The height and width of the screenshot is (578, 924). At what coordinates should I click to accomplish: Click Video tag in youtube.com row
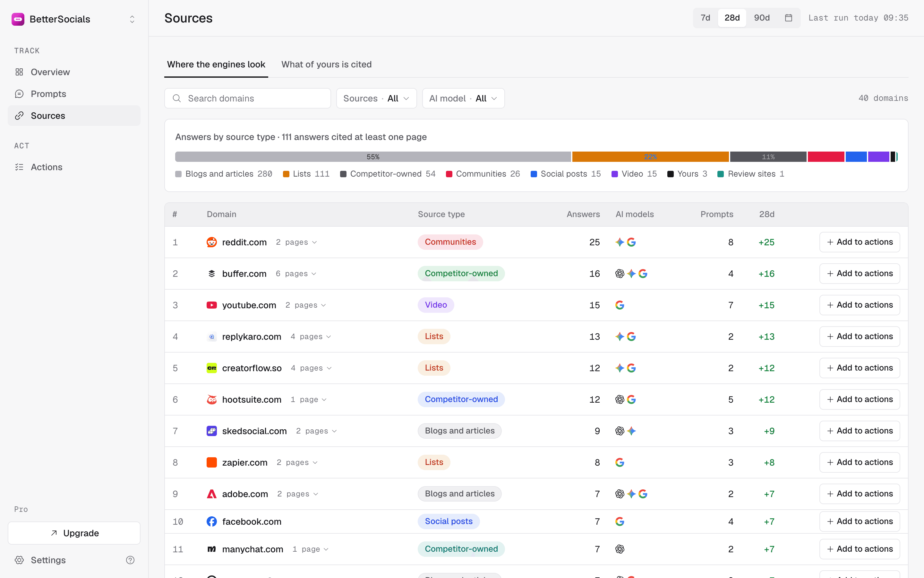[436, 305]
